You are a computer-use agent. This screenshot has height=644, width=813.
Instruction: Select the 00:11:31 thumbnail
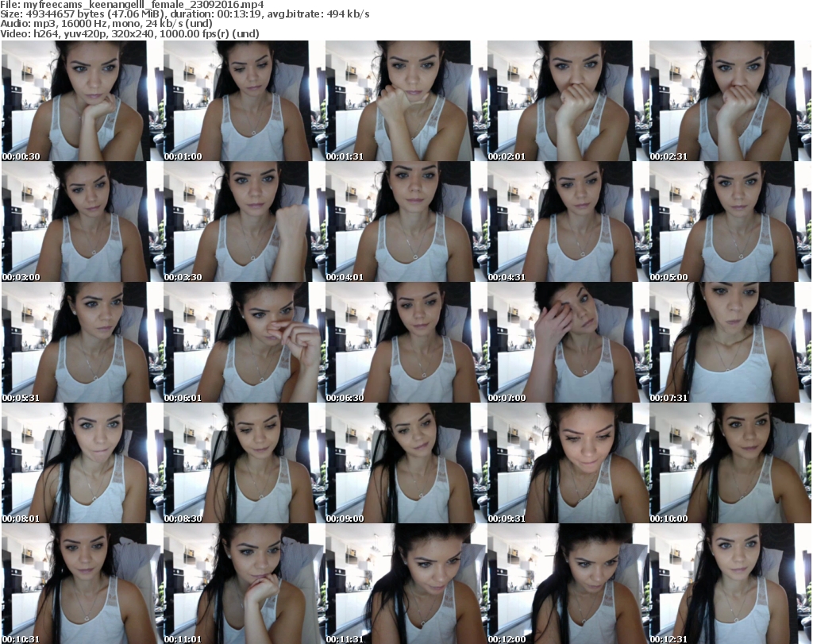tap(406, 584)
